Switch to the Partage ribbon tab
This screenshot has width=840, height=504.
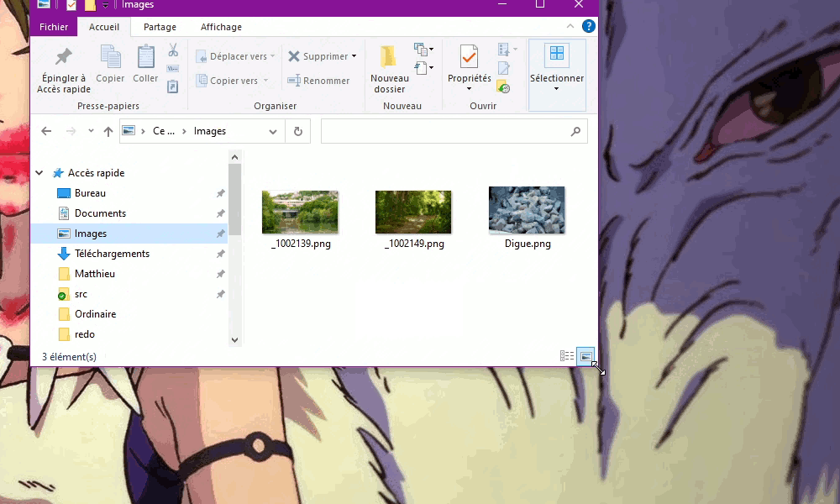point(160,27)
